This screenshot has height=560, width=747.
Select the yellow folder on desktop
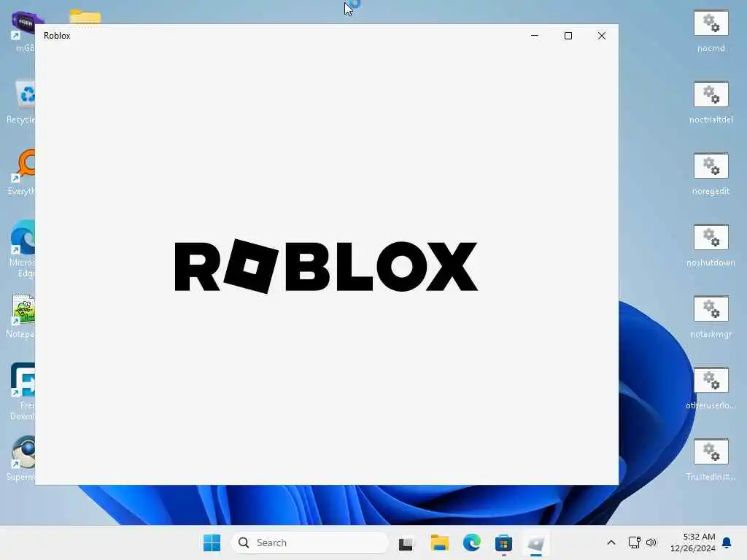point(85,17)
